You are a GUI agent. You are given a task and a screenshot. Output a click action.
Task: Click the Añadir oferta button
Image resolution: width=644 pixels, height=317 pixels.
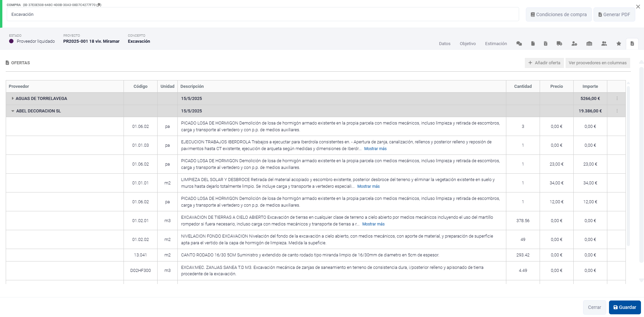(x=544, y=63)
